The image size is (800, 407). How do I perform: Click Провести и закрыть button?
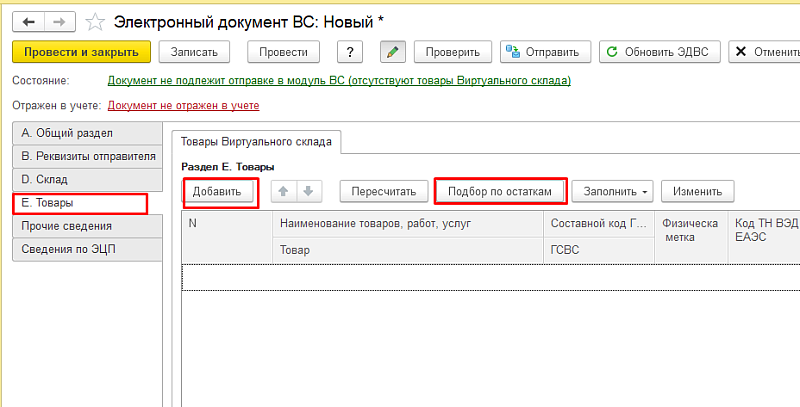pos(81,51)
